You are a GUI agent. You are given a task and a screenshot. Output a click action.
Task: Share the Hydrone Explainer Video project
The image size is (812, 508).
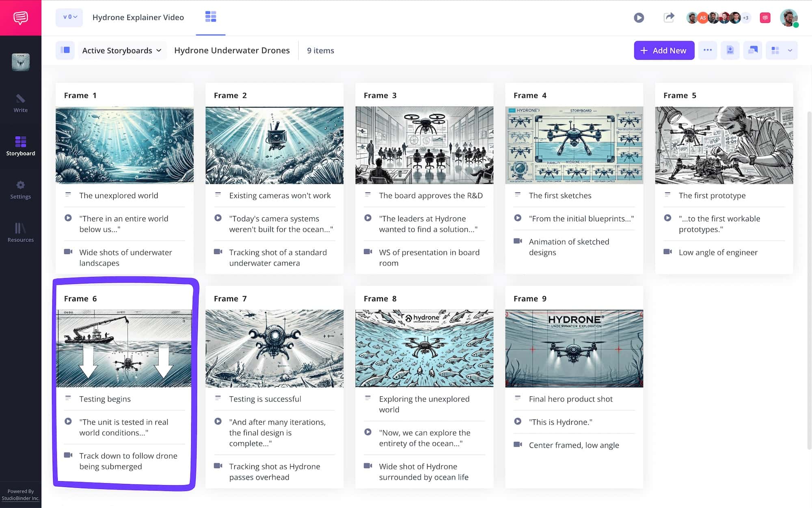668,17
